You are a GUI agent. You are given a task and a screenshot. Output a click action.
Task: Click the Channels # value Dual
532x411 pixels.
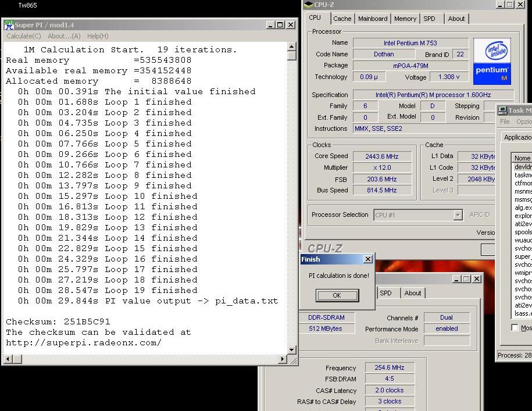coord(447,317)
